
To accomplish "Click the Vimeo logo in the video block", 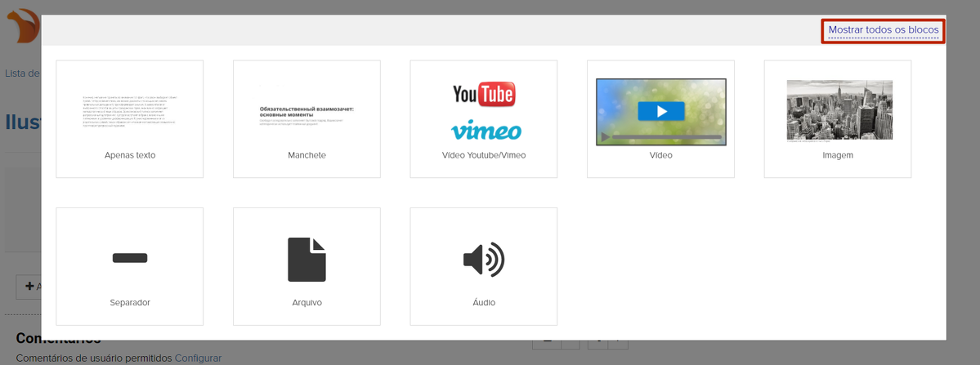I will [x=485, y=130].
